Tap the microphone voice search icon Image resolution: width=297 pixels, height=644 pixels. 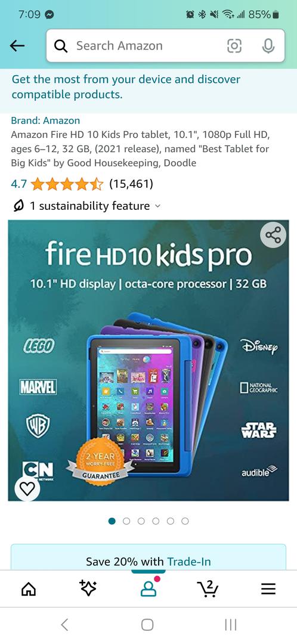point(268,46)
